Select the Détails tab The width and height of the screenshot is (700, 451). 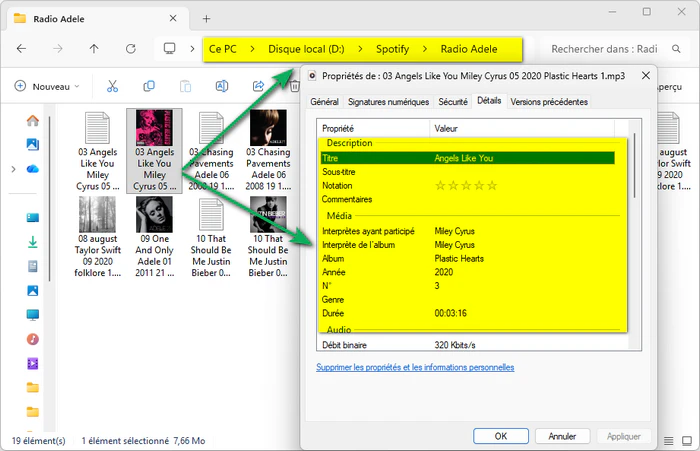pos(489,101)
